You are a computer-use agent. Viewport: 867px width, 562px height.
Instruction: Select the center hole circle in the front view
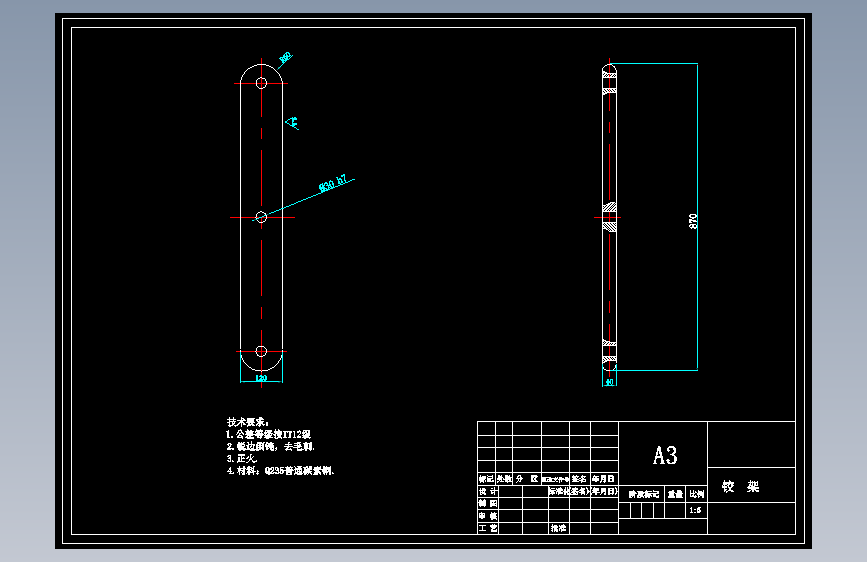(x=262, y=217)
